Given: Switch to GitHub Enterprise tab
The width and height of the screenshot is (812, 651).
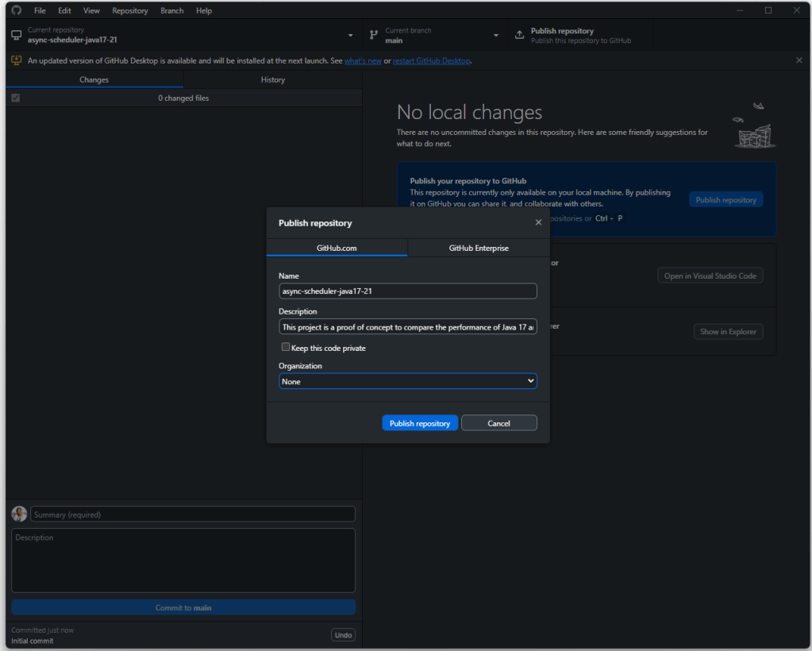Looking at the screenshot, I should [x=479, y=248].
